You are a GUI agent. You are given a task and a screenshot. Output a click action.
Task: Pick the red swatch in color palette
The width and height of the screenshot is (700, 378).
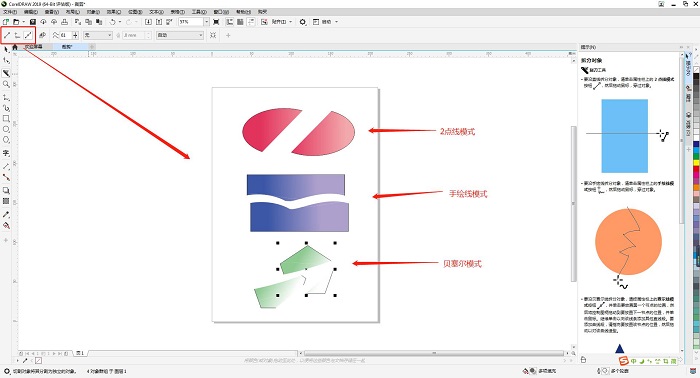pyautogui.click(x=696, y=169)
